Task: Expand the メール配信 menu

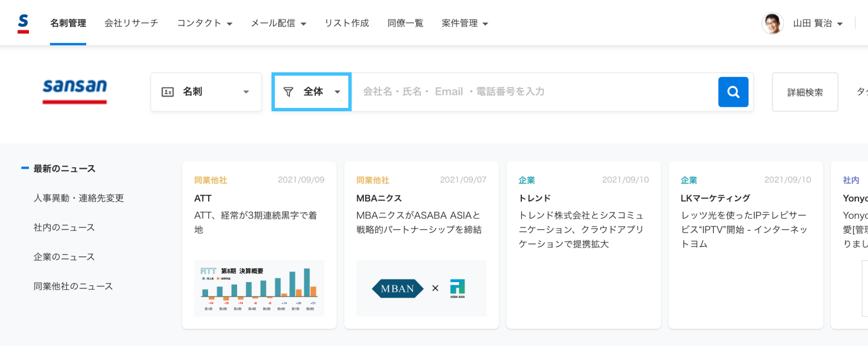Action: pos(279,23)
